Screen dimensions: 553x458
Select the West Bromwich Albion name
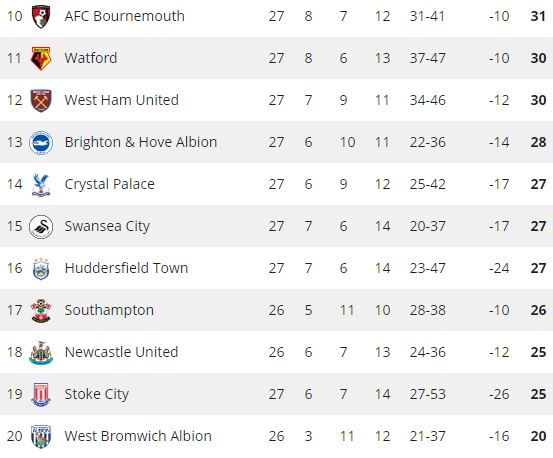(x=138, y=436)
